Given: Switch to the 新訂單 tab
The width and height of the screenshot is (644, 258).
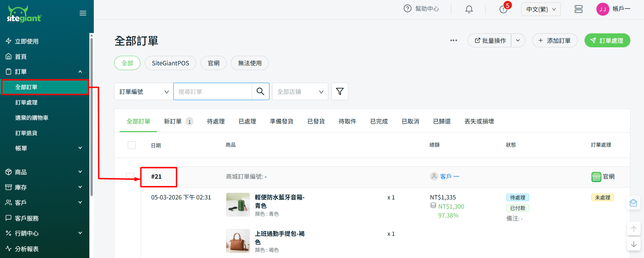Looking at the screenshot, I should tap(173, 122).
